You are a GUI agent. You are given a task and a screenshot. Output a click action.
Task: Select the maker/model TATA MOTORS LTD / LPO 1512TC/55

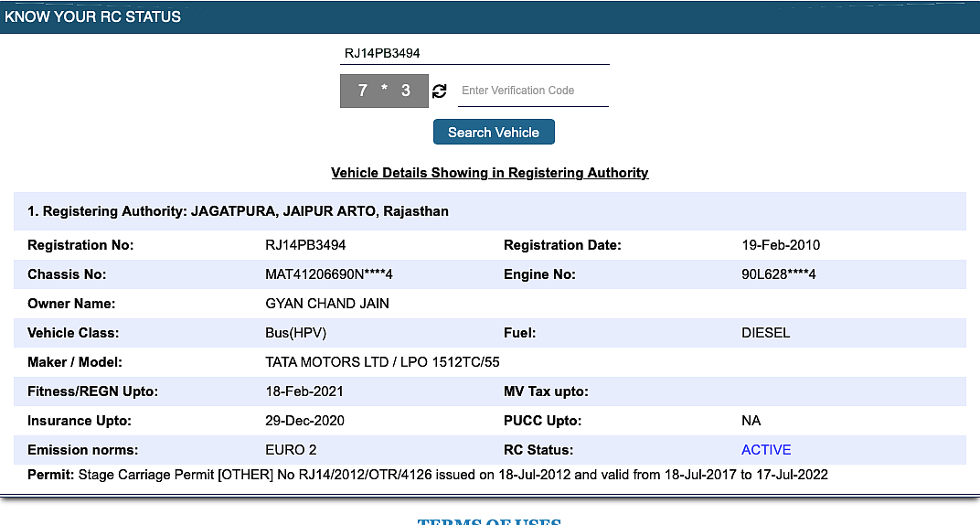[x=382, y=362]
